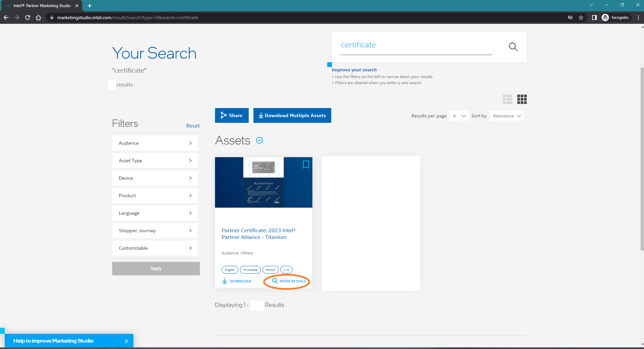The height and width of the screenshot is (349, 644).
Task: Dismiss the Help to improve banner
Action: [x=126, y=341]
